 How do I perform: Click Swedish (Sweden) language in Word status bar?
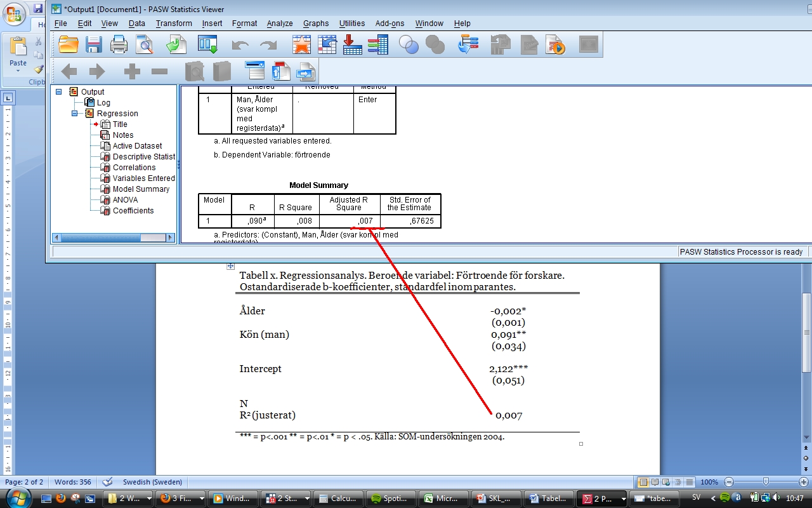[x=152, y=482]
